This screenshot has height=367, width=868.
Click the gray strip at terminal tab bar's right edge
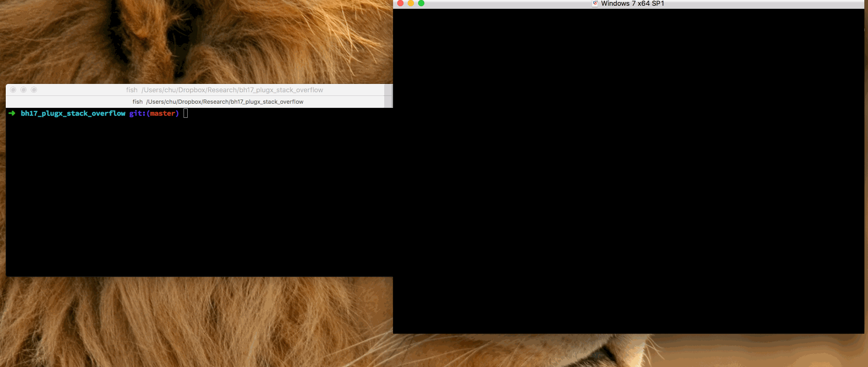tap(388, 102)
